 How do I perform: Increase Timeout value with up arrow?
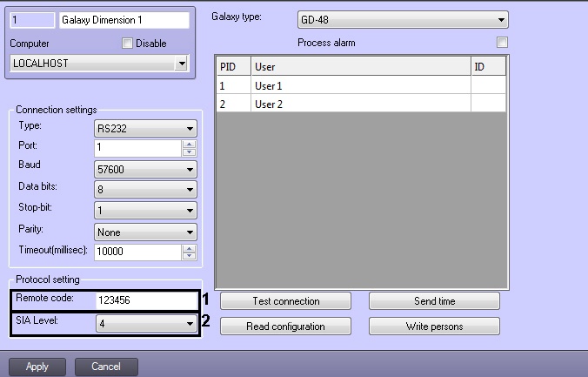[189, 248]
